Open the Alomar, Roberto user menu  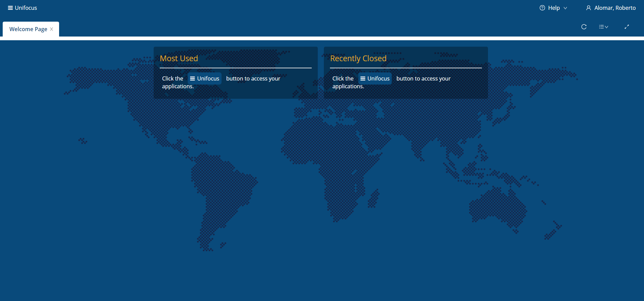(611, 8)
